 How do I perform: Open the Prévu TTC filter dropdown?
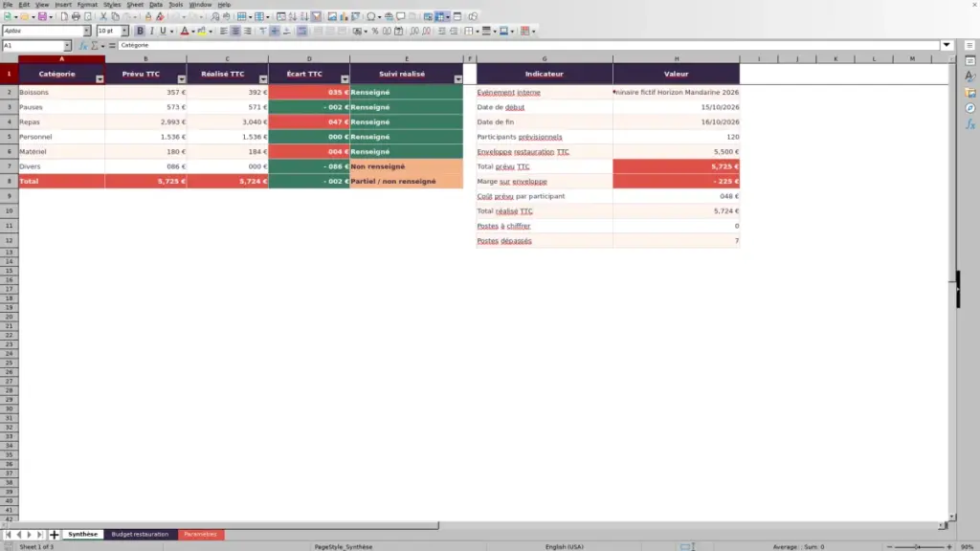181,79
